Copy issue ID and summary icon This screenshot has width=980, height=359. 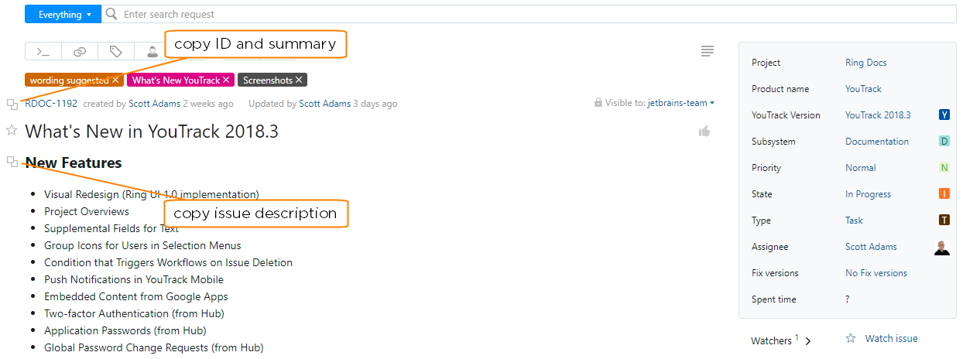[x=12, y=104]
